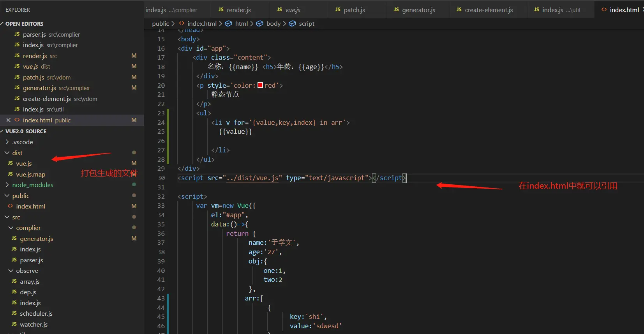Click JS icon of parser.js in Open Editors

(x=17, y=34)
